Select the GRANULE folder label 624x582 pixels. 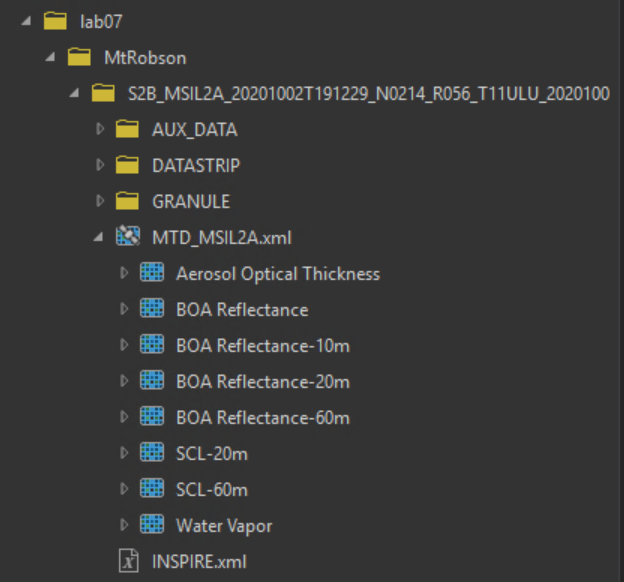[x=191, y=201]
